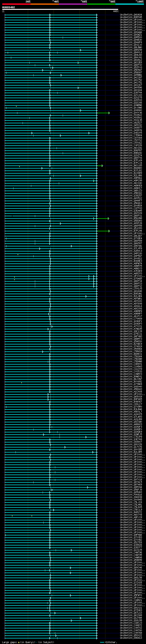Open hit UniRef100_Q9SAQ6
The image size is (146, 644).
point(131,32)
